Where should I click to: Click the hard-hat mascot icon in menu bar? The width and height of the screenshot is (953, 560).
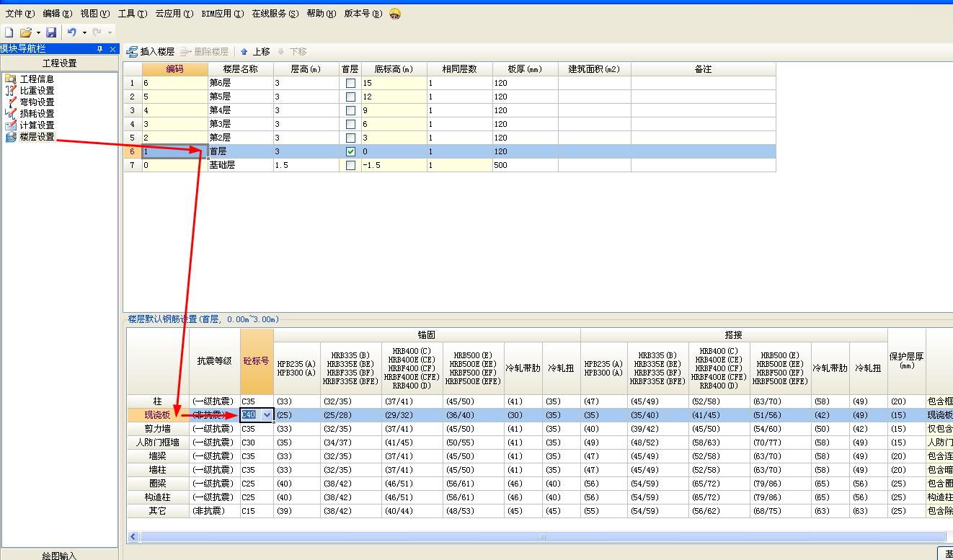[x=394, y=14]
